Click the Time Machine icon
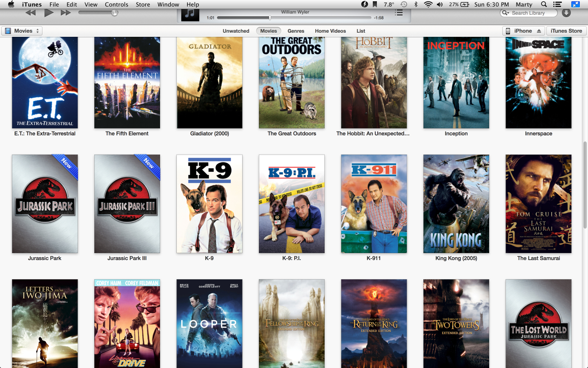This screenshot has height=368, width=588. pyautogui.click(x=403, y=4)
